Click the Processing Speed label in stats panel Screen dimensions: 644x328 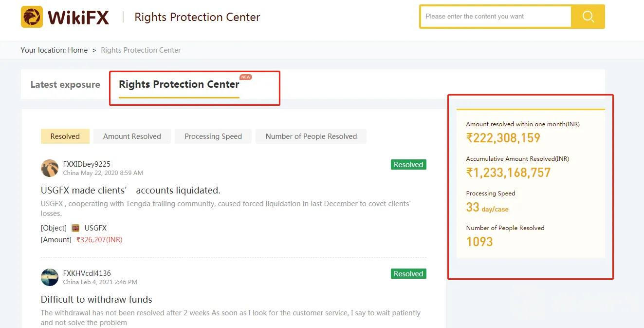(491, 193)
